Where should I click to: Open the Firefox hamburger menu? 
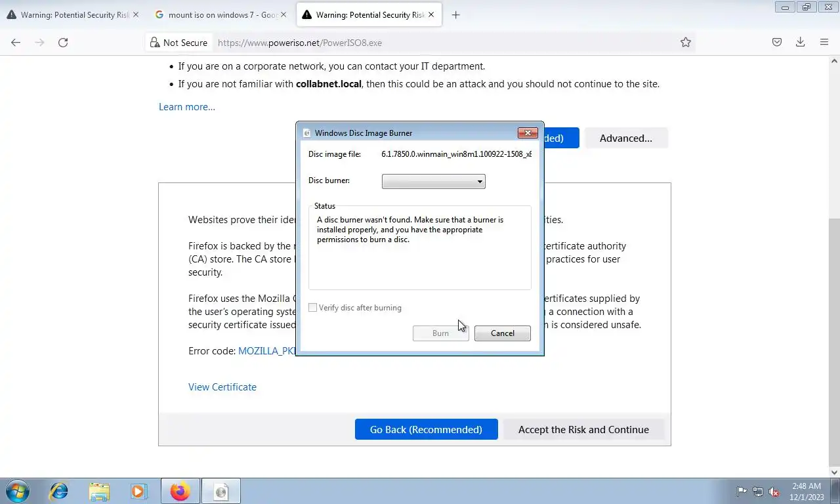coord(824,43)
